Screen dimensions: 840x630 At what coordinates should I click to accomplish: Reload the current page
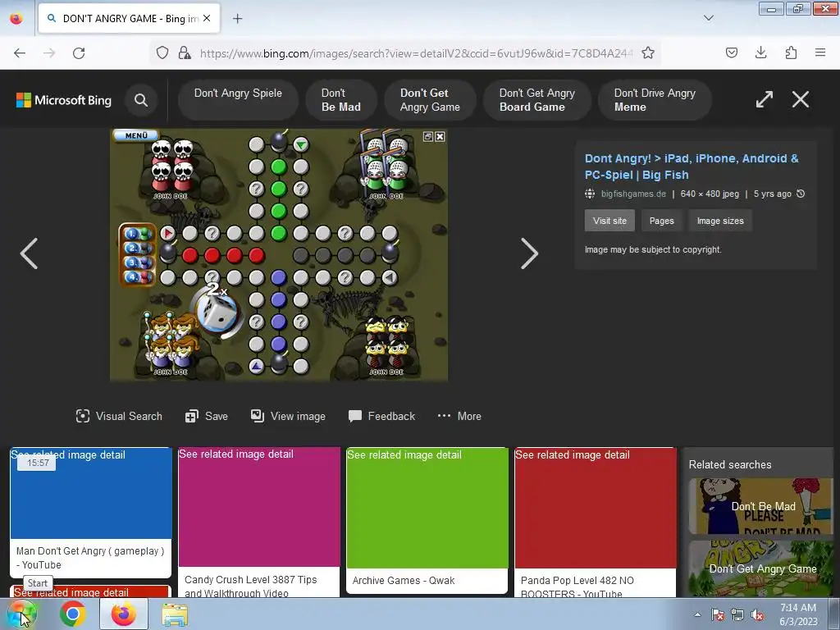[79, 52]
